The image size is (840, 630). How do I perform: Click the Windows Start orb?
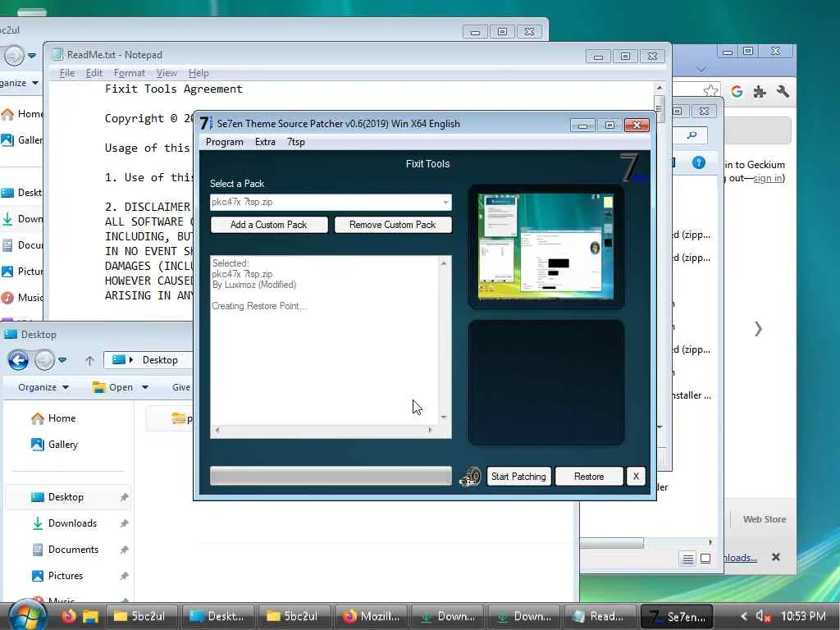tap(27, 615)
